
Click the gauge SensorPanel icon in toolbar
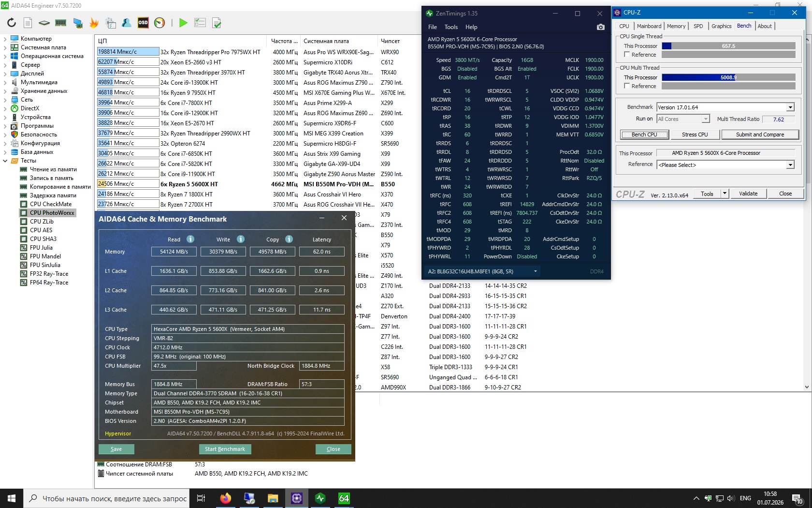pyautogui.click(x=159, y=23)
